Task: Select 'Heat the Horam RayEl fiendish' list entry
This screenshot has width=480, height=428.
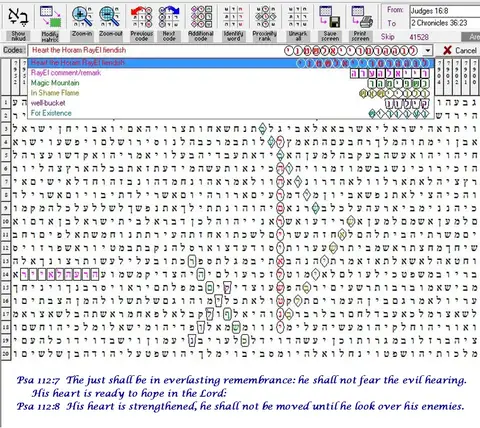Action: coord(231,63)
